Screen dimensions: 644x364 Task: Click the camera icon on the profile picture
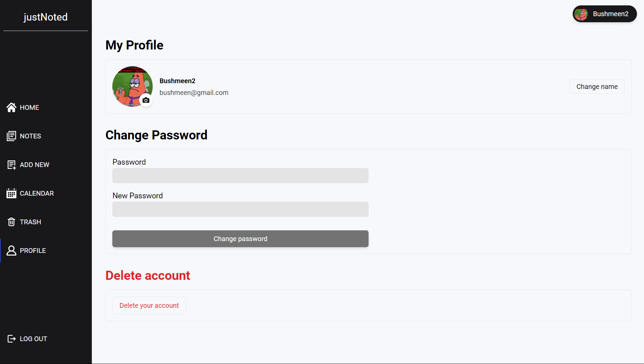pos(146,100)
